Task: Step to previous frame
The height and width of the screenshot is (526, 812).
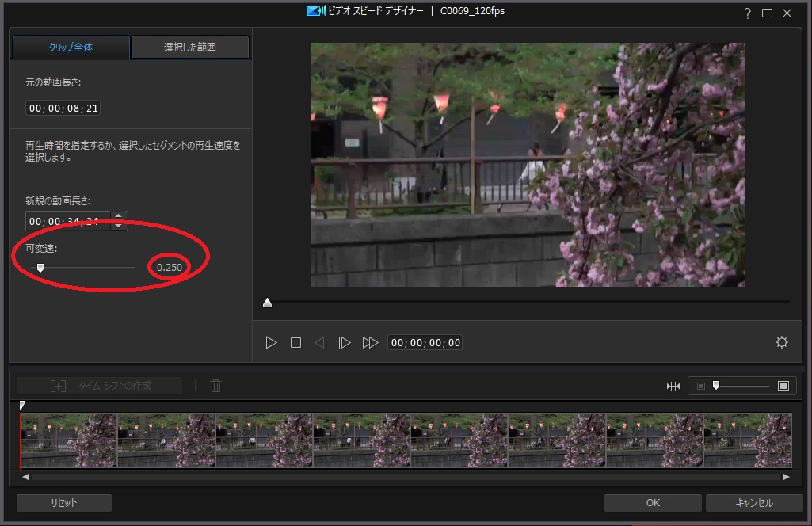Action: point(321,343)
